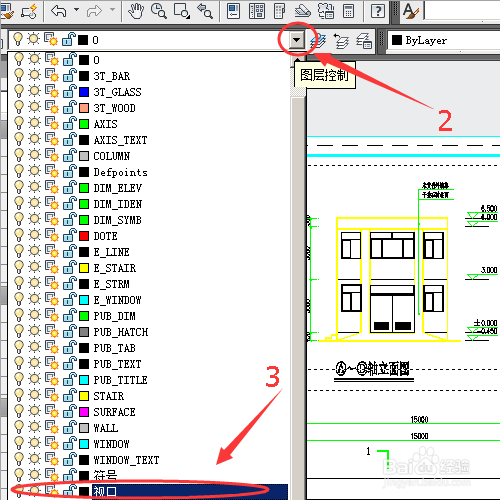Select layer AXIS_TEXT in list
Screen dimensions: 500x500
click(x=120, y=140)
